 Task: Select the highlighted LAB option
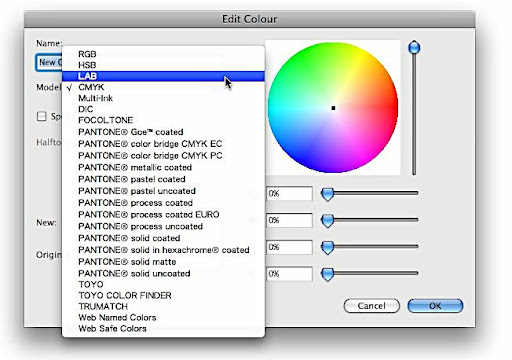pyautogui.click(x=163, y=76)
